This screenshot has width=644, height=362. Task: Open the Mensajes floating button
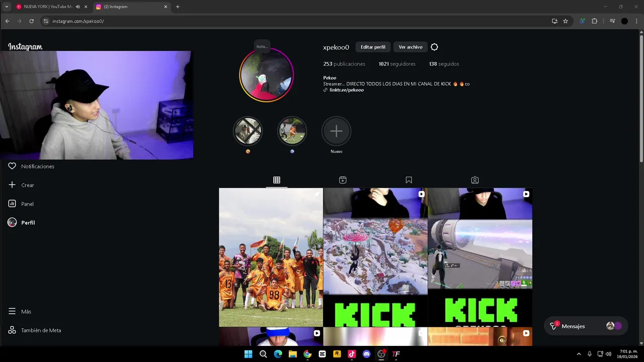tap(586, 326)
